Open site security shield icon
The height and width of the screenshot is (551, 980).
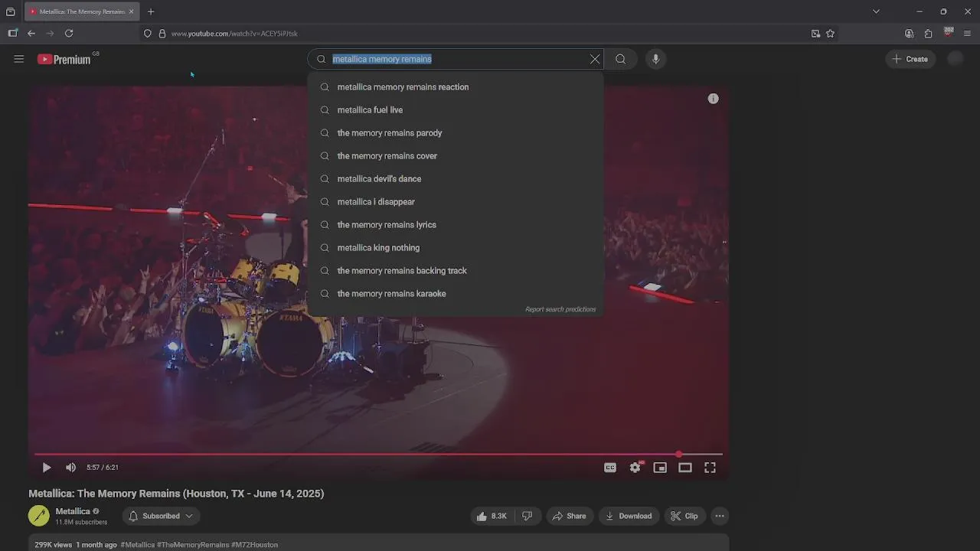(x=148, y=34)
